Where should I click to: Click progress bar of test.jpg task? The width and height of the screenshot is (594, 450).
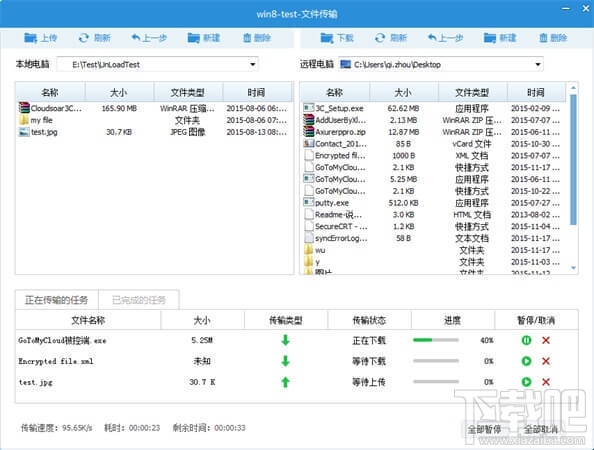pos(436,382)
